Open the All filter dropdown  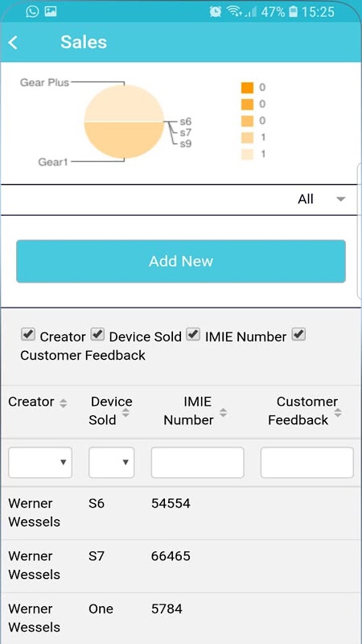click(x=321, y=200)
